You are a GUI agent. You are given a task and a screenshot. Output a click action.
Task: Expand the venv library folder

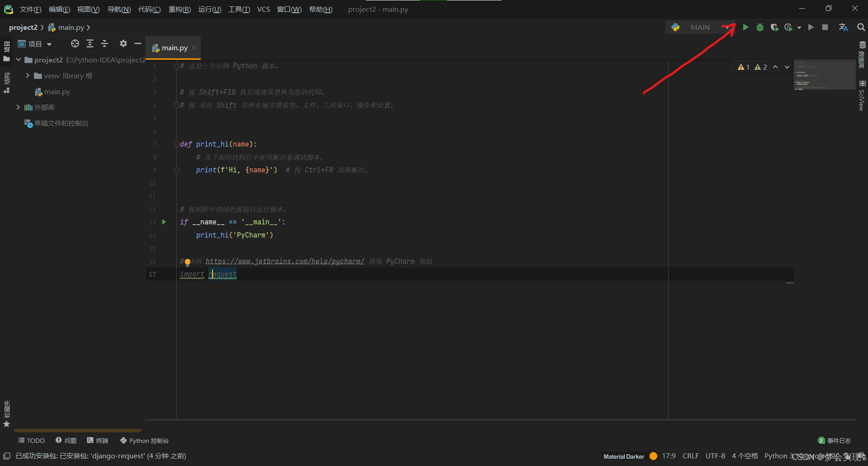pyautogui.click(x=28, y=76)
